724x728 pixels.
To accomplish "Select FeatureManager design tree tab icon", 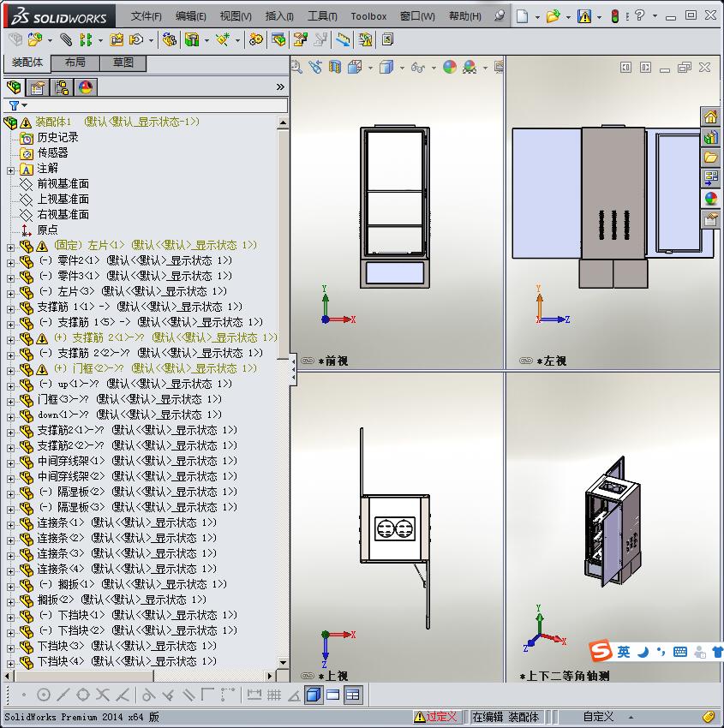I will [x=14, y=87].
